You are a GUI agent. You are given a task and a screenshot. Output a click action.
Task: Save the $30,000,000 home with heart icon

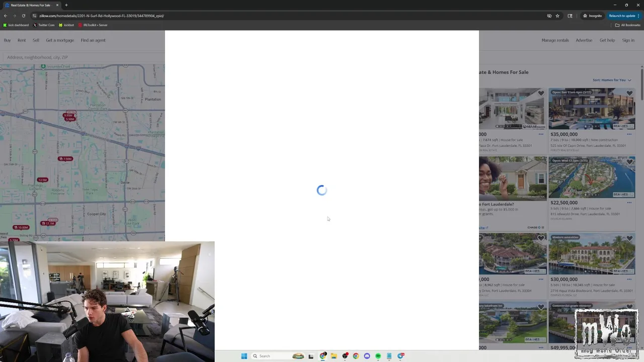[629, 238]
